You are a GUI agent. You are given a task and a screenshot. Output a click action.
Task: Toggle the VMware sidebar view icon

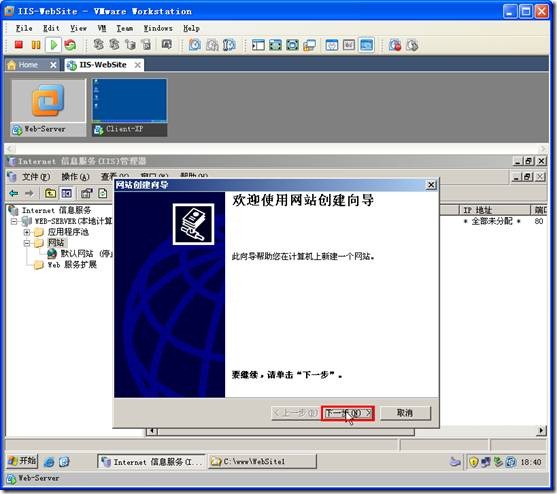click(258, 45)
